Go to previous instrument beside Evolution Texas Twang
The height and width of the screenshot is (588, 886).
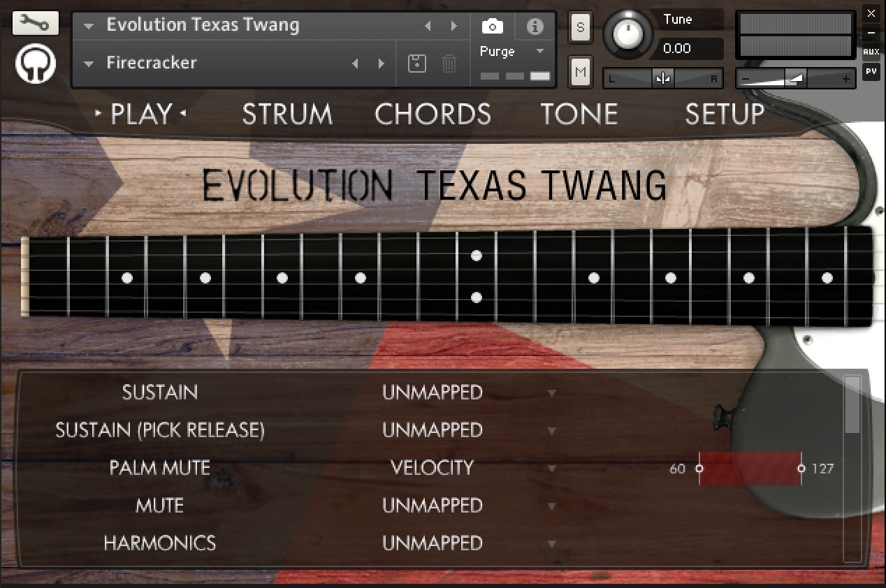point(428,26)
